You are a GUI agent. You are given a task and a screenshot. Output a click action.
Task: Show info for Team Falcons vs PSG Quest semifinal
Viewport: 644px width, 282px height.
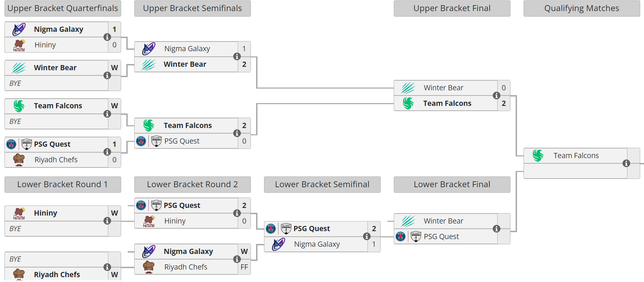click(x=237, y=133)
